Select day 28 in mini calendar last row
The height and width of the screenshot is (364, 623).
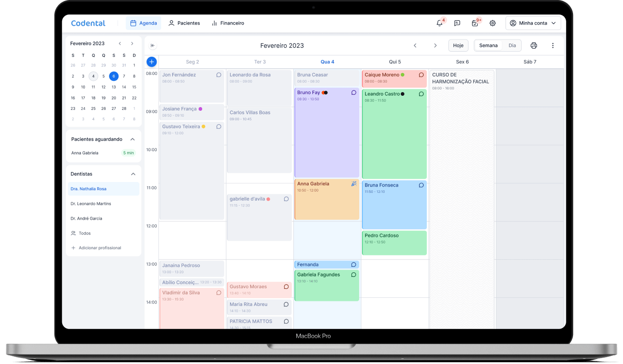coord(124,108)
